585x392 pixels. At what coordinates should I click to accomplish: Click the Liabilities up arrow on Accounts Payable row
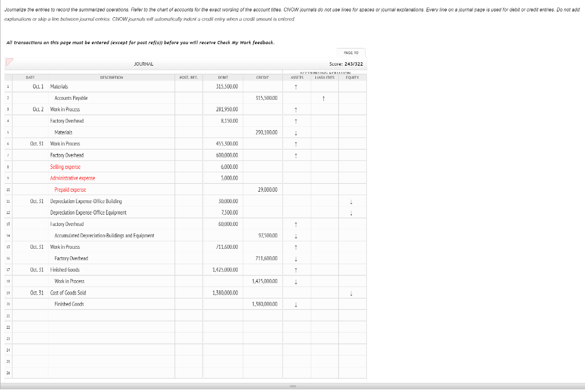coord(324,98)
